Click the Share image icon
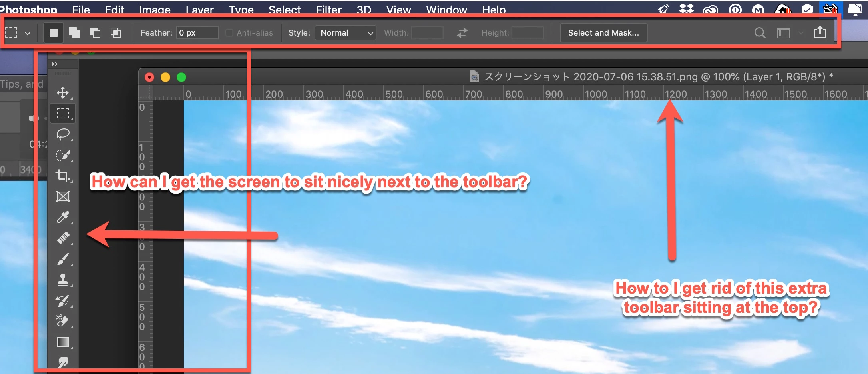The height and width of the screenshot is (374, 868). pyautogui.click(x=820, y=32)
